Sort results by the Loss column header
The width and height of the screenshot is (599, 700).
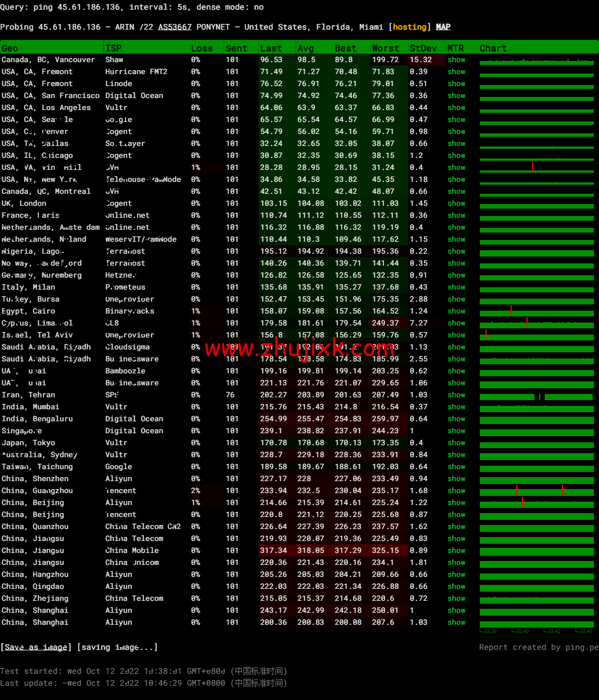(x=202, y=48)
